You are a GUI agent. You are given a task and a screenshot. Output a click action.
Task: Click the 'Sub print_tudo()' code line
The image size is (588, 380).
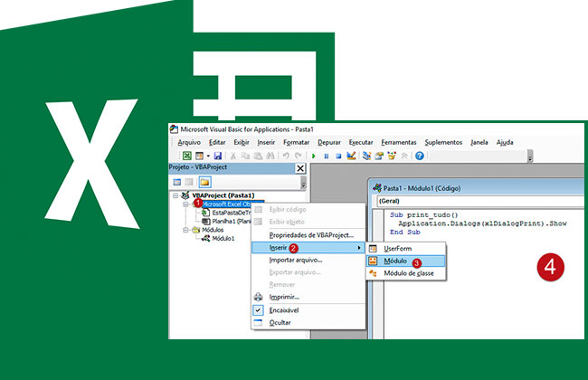(424, 215)
